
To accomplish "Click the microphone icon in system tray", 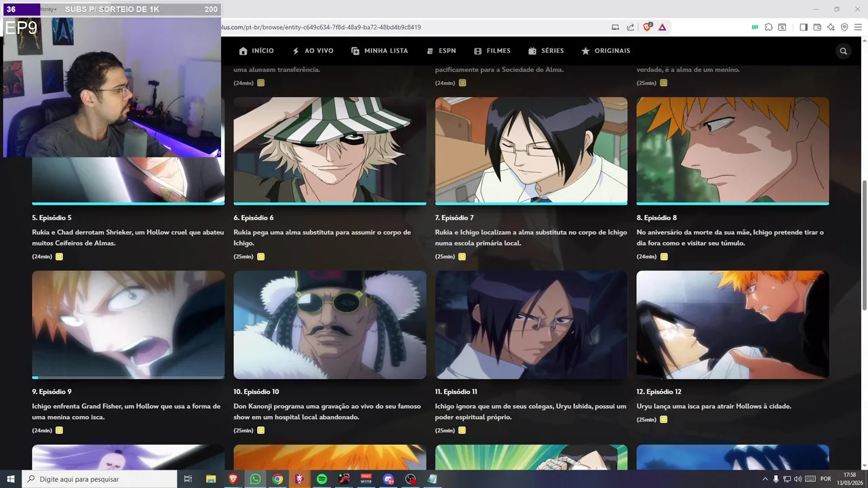I will (x=776, y=479).
